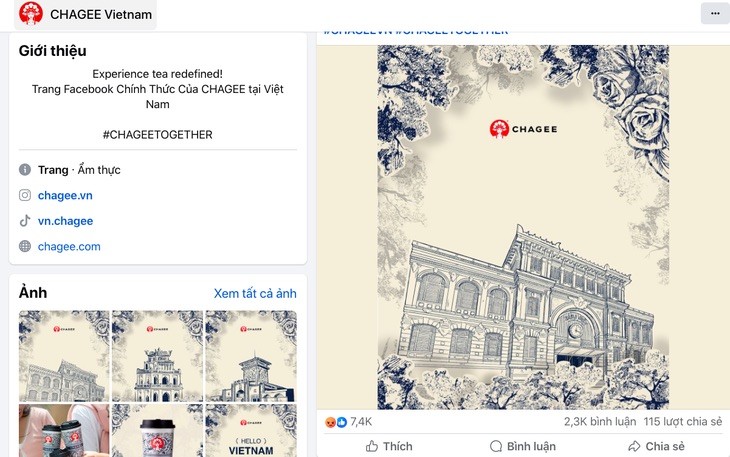Click the TikTok icon beside vn.chagee
Screen dimensions: 730x457
tap(25, 221)
